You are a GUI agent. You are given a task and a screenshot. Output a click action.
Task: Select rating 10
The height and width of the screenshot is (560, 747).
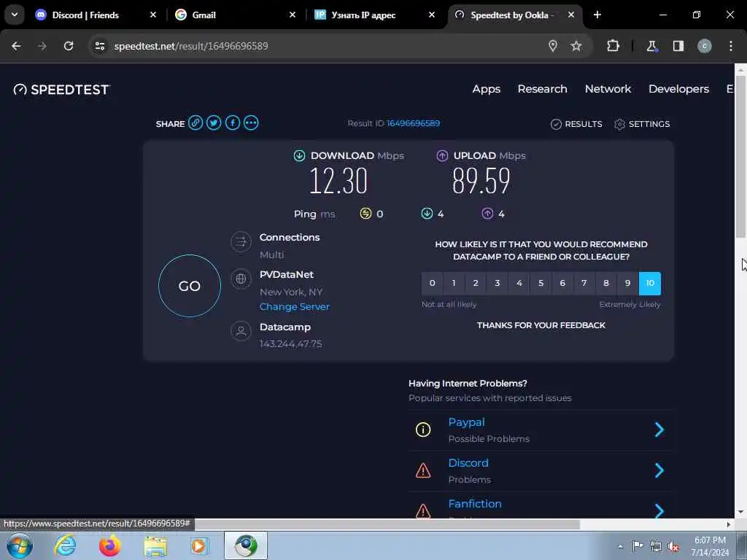tap(650, 284)
